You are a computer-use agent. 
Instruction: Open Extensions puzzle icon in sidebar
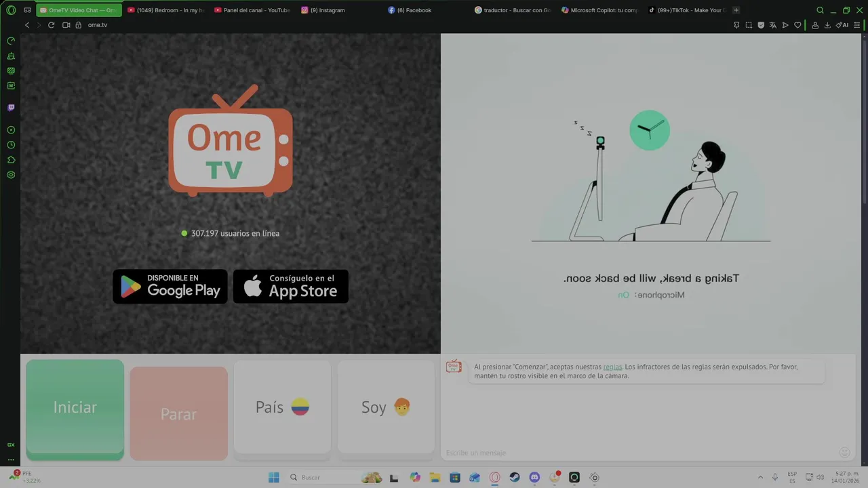[11, 160]
